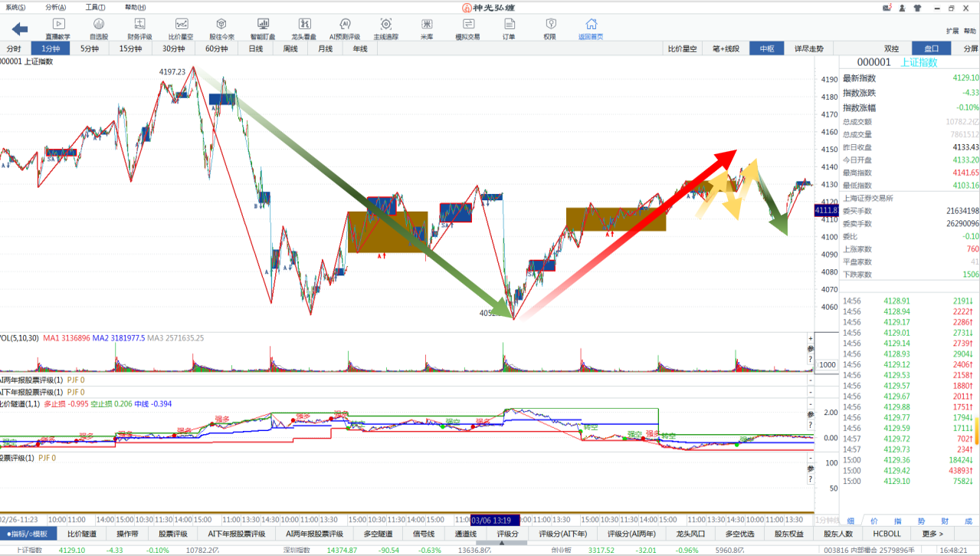Click 返回首页 home icon
Image resolution: width=980 pixels, height=556 pixels.
click(x=590, y=29)
